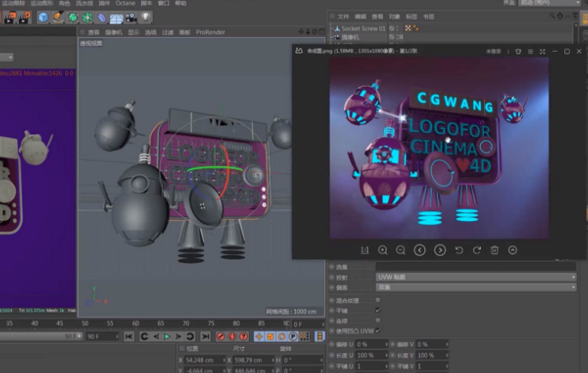
Task: Zoom out in the image viewer
Action: pos(401,250)
